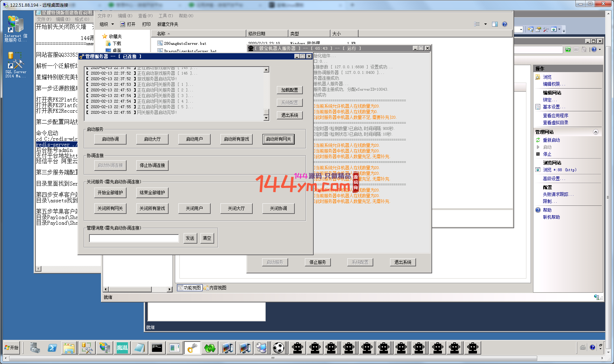Open PowerShell from the taskbar

coord(52,348)
